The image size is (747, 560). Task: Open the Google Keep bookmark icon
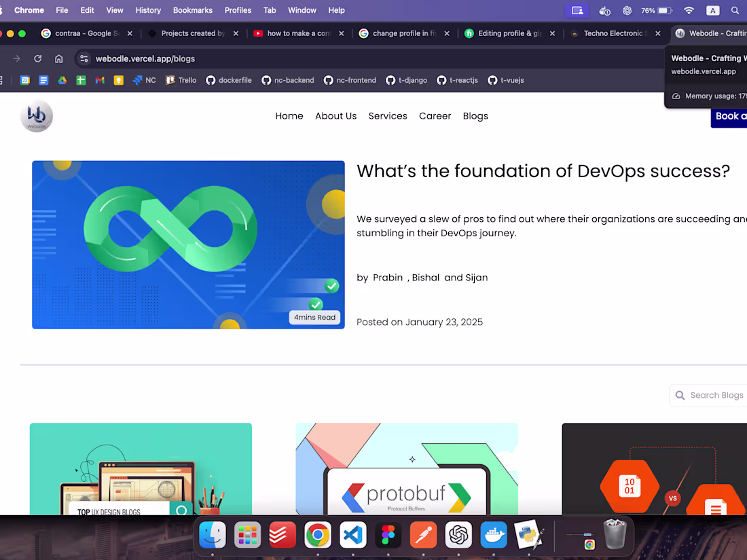[119, 80]
